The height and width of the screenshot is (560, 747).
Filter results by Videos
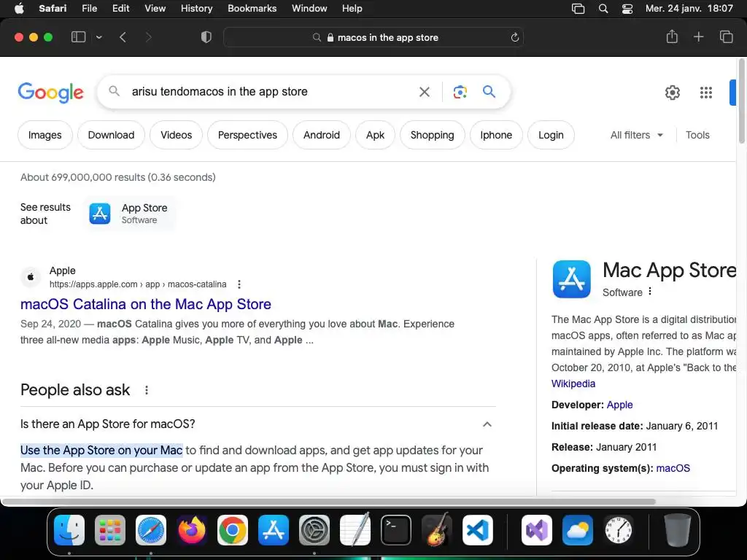pos(177,135)
